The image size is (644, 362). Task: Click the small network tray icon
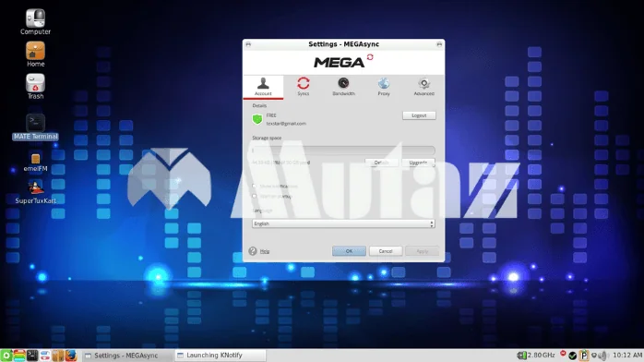(594, 356)
